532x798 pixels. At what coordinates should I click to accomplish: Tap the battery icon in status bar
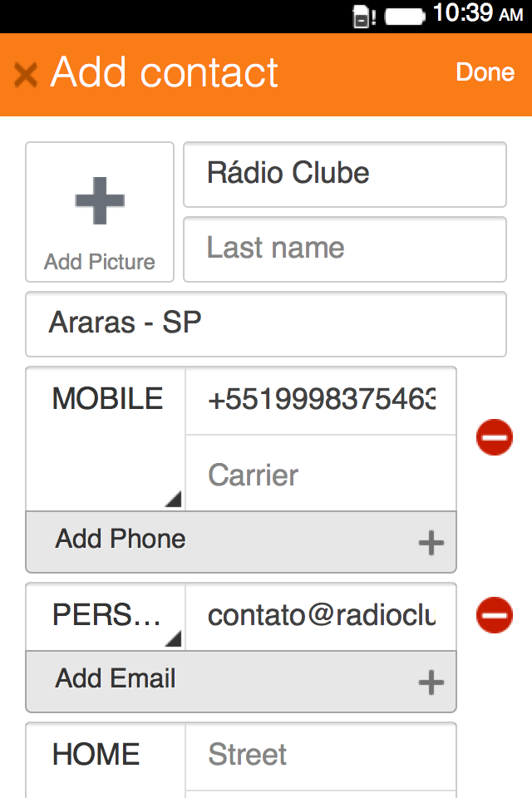coord(405,15)
